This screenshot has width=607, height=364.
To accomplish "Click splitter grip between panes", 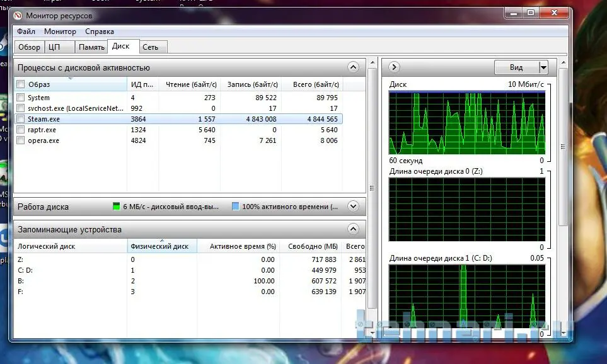I will tap(372, 188).
